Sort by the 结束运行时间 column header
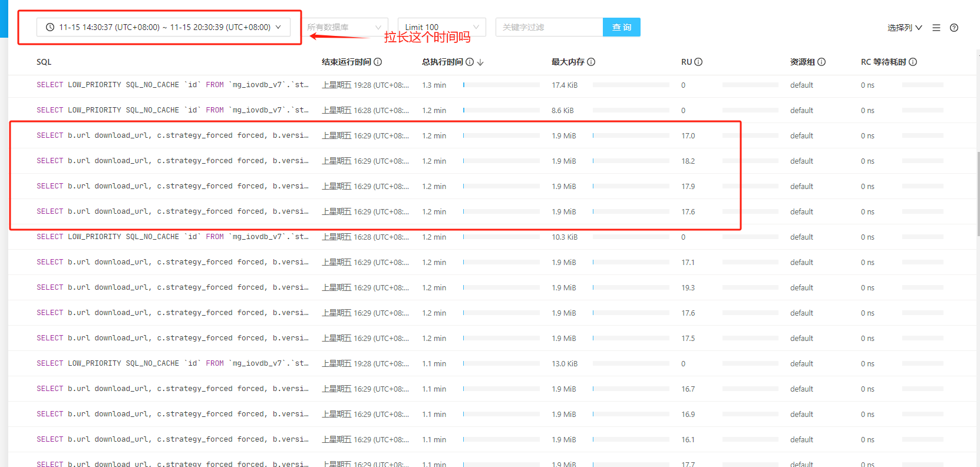Viewport: 980px width, 467px height. click(347, 62)
